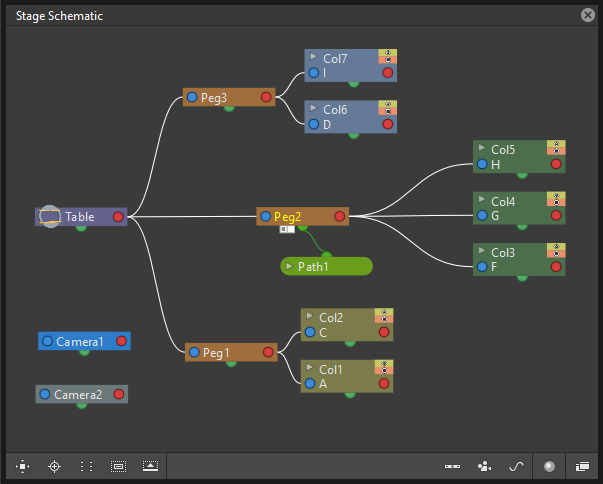The image size is (603, 484).
Task: Switch the output port display mode
Action: click(x=549, y=466)
